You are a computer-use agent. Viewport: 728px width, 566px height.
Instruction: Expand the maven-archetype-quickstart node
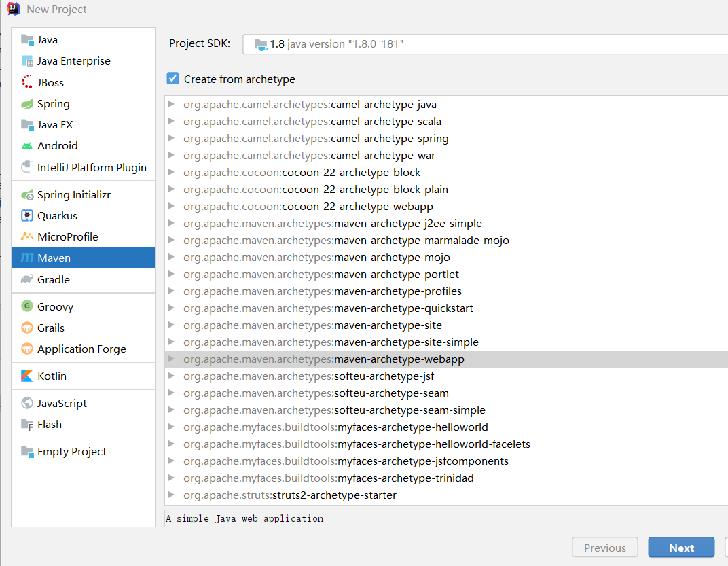point(171,308)
